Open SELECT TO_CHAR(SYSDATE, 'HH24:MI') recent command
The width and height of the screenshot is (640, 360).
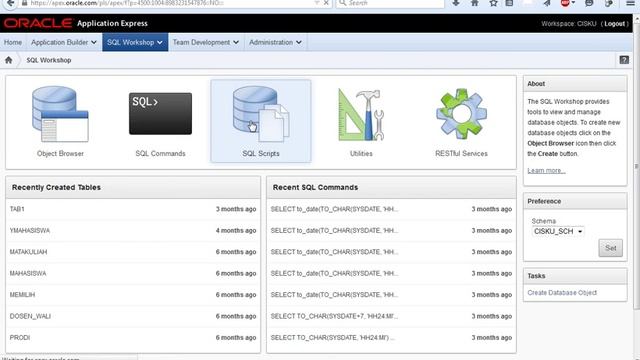pyautogui.click(x=333, y=338)
